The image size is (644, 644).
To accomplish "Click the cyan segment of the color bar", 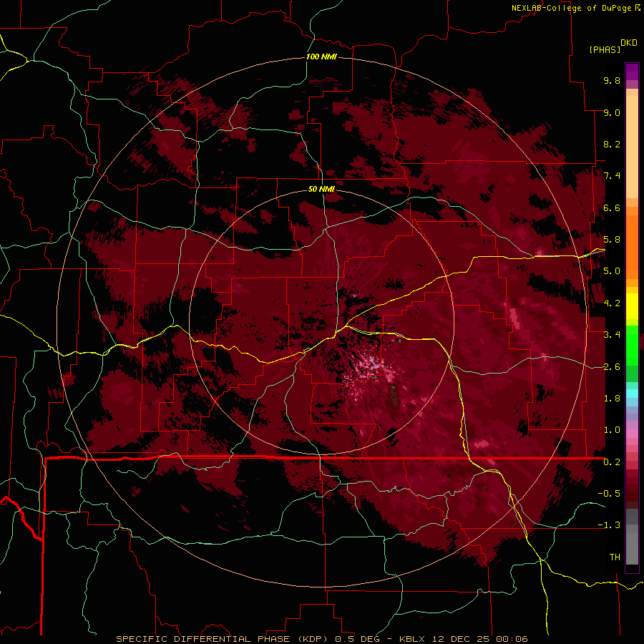I will tap(632, 394).
